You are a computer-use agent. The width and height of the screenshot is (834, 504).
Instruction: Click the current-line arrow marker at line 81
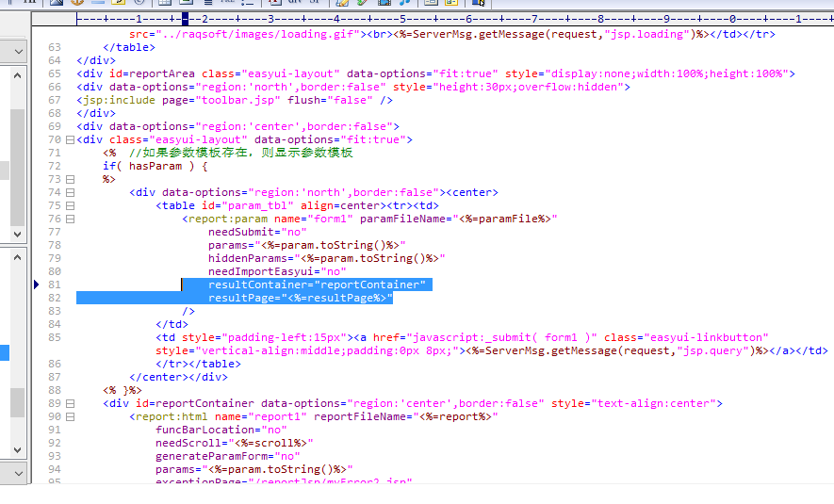[x=36, y=285]
